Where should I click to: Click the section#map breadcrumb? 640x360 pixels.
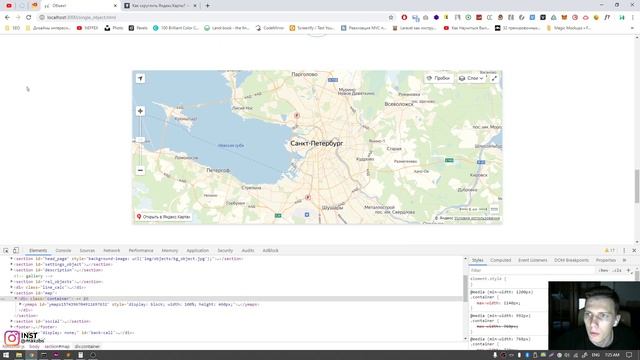click(57, 347)
